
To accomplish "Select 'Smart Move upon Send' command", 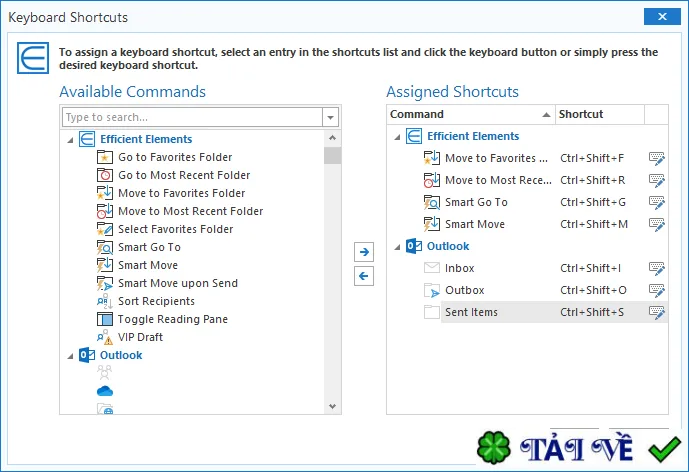I will point(178,283).
